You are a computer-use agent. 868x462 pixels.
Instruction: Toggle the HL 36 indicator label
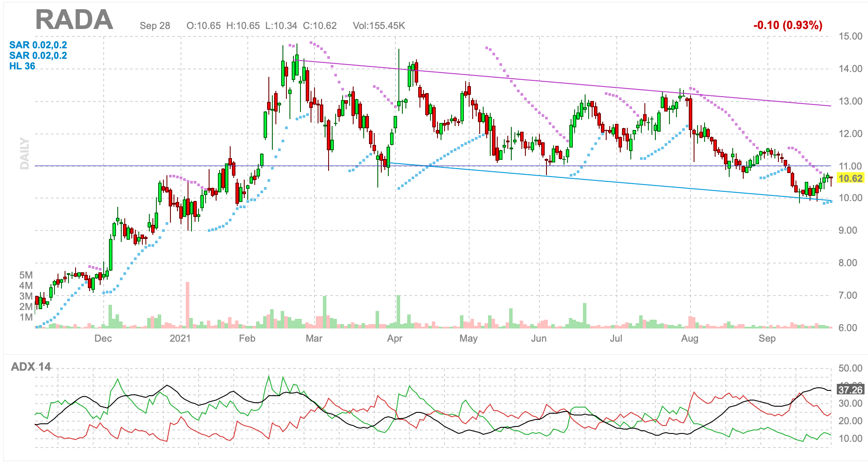(22, 66)
